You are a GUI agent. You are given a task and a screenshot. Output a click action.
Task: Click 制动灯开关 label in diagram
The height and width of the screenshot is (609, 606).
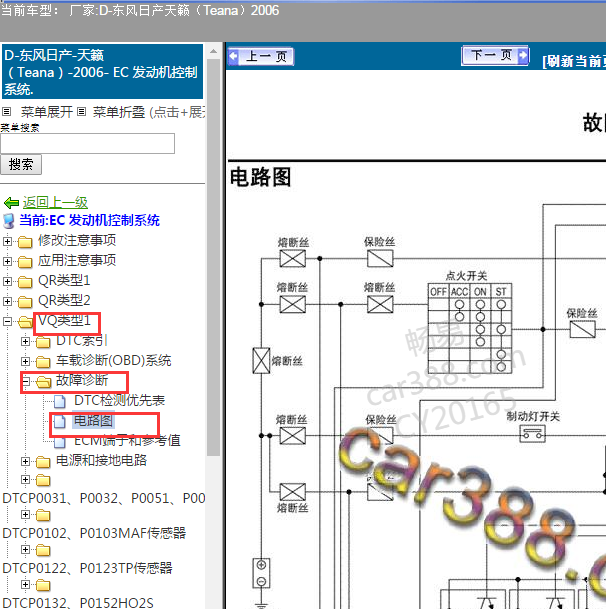point(533,417)
